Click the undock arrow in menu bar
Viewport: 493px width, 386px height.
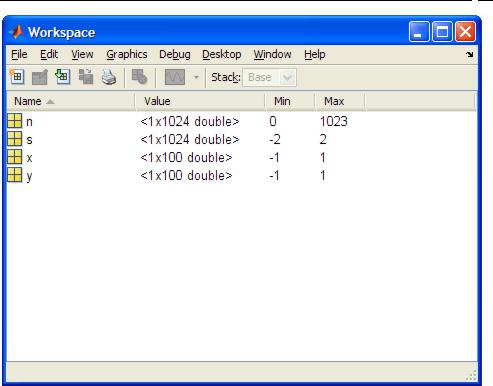[x=470, y=54]
